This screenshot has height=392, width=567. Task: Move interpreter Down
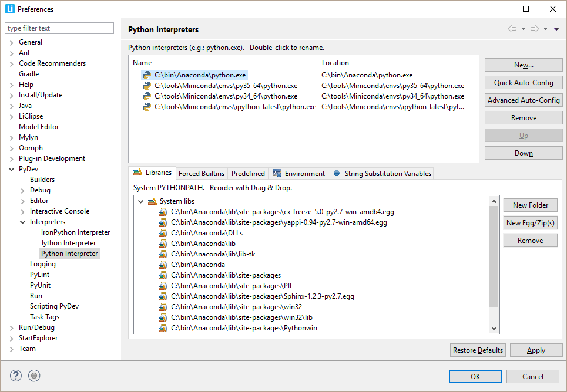point(524,153)
